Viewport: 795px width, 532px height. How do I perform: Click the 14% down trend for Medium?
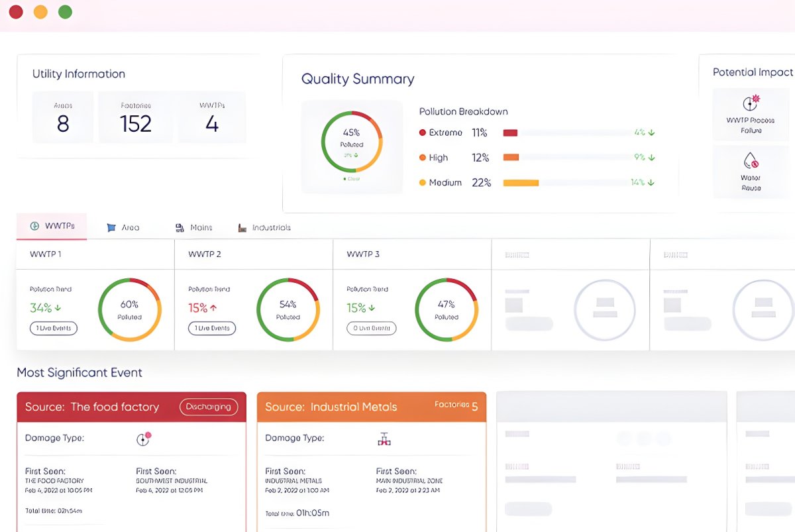point(643,182)
